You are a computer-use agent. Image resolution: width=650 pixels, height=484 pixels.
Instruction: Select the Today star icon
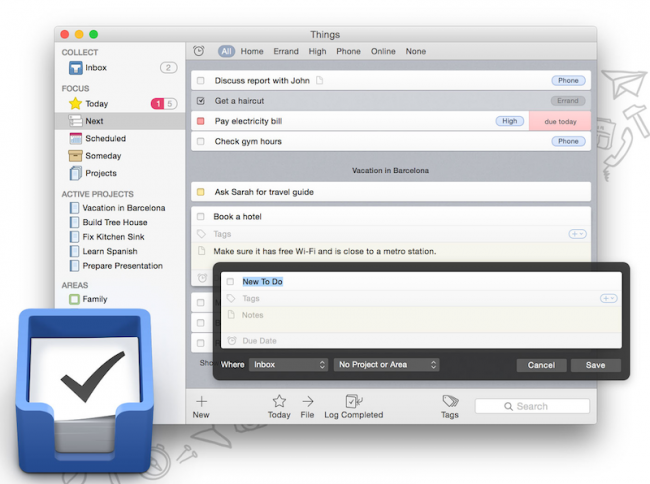(75, 104)
